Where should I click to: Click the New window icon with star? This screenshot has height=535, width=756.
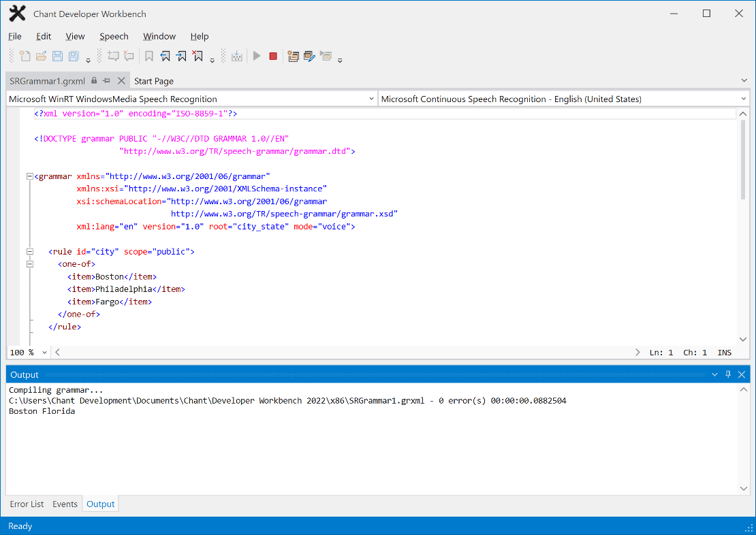293,56
